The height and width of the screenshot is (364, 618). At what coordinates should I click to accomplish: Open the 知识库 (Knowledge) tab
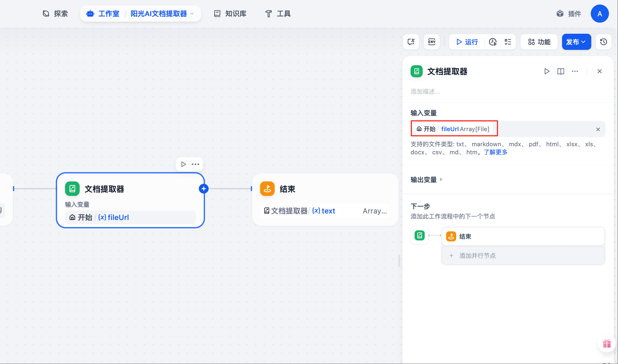point(230,14)
